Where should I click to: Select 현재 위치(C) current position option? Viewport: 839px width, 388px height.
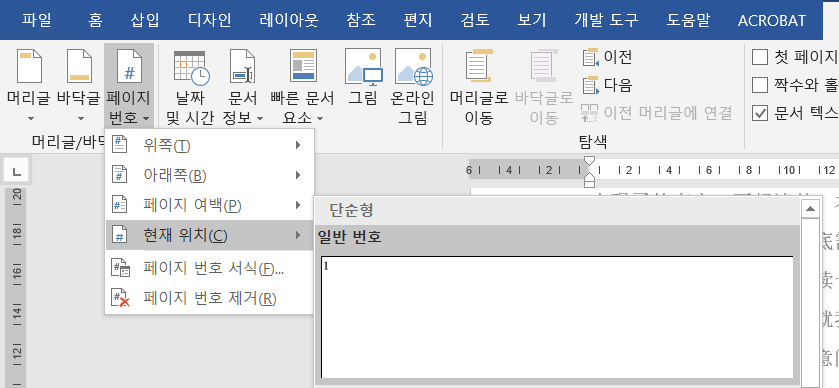209,235
